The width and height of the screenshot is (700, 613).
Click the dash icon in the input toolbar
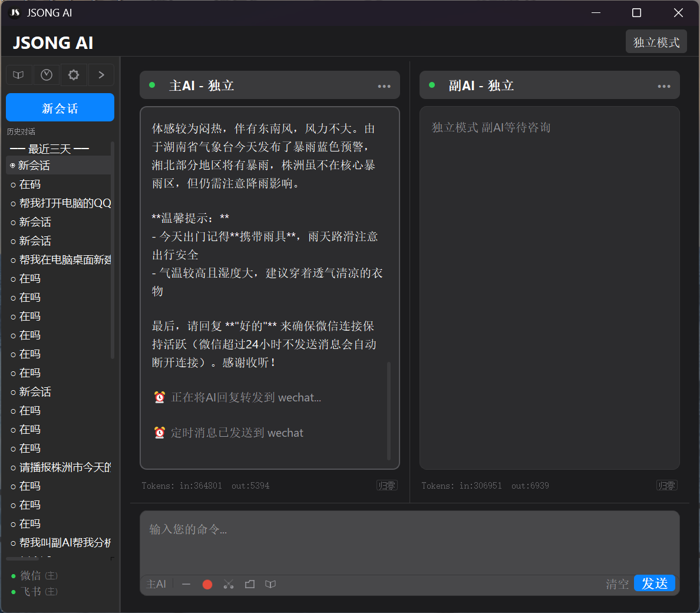186,584
